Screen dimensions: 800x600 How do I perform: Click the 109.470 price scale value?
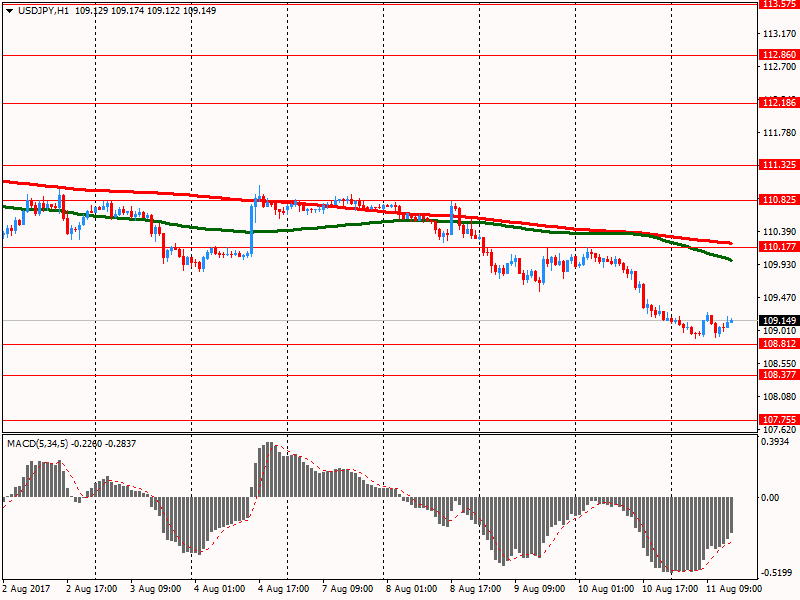coord(779,297)
